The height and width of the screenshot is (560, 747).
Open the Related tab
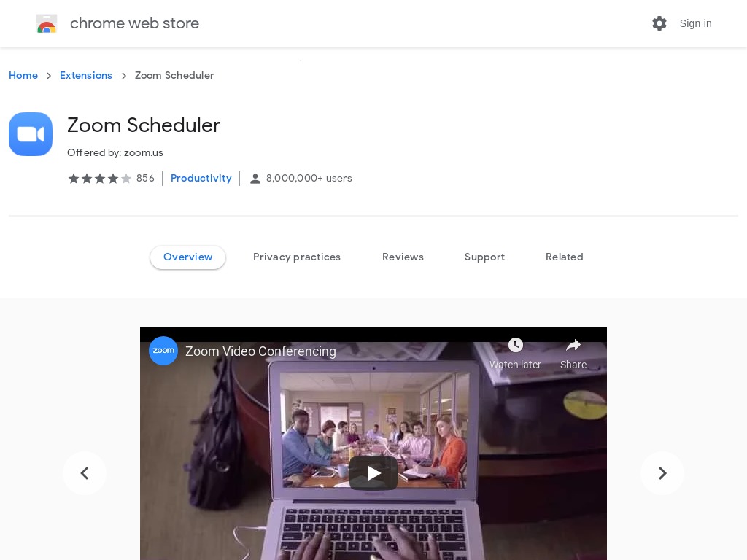tap(564, 257)
